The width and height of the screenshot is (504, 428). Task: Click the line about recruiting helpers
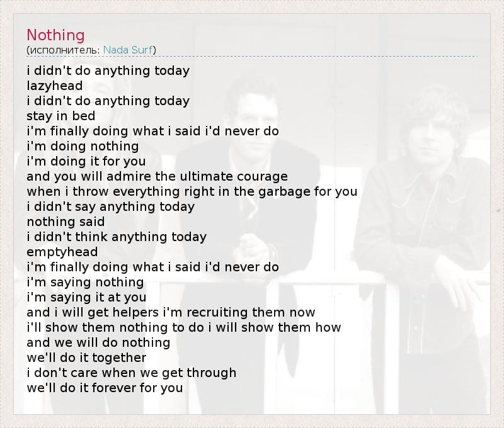tap(171, 312)
